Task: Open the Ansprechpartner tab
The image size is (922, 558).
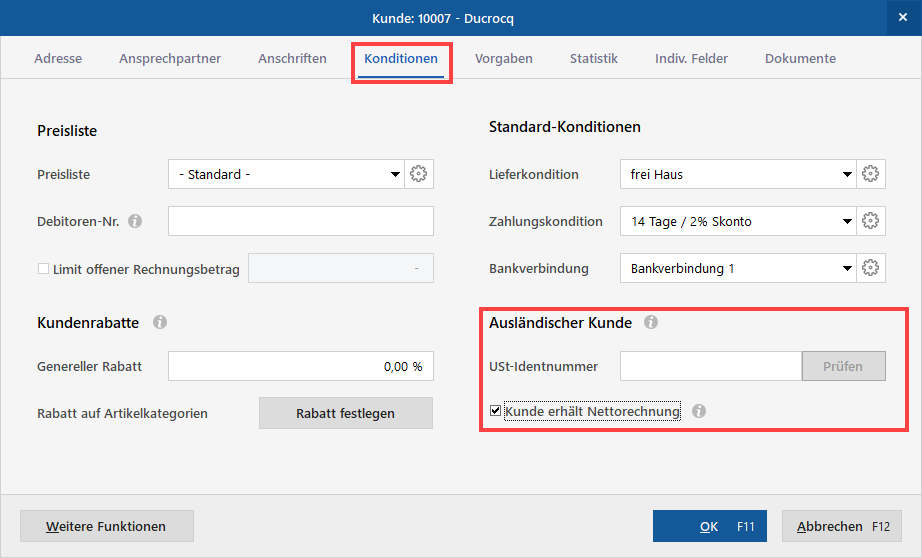Action: [x=170, y=59]
